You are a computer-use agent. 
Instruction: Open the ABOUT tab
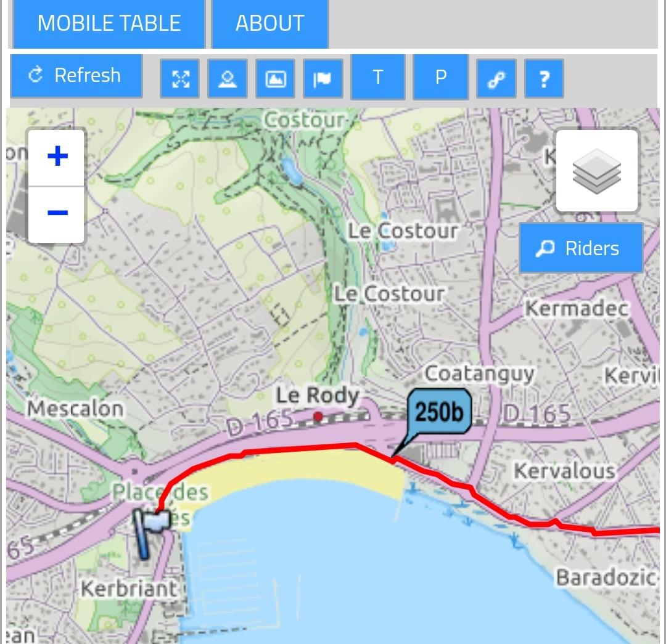pyautogui.click(x=270, y=23)
